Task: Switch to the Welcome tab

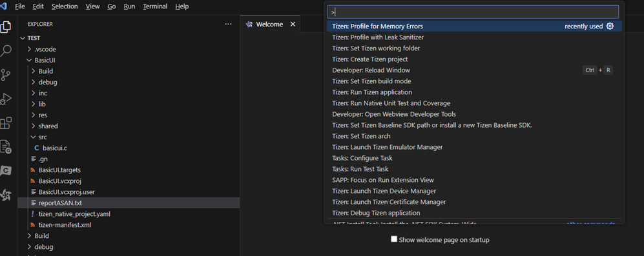Action: click(x=269, y=25)
